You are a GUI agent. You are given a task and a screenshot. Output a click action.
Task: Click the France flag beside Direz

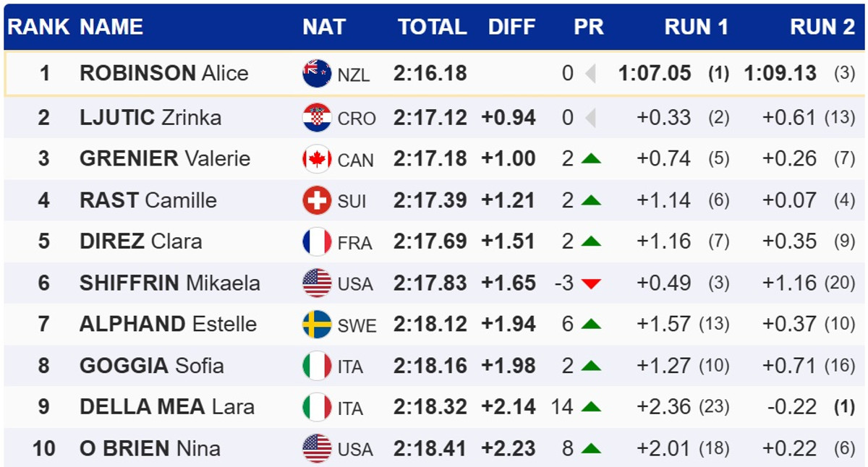(317, 241)
